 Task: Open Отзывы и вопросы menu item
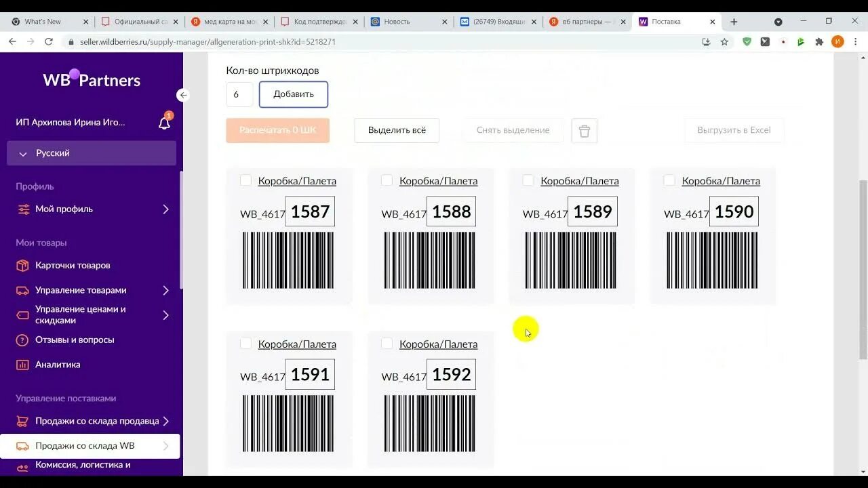pyautogui.click(x=75, y=340)
